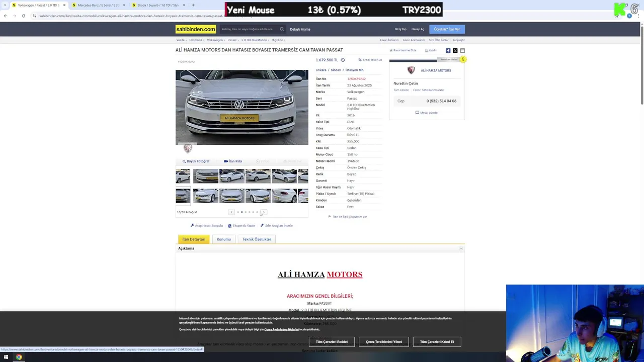
Task: Open the Otomobil breadcrumb
Action: (x=195, y=40)
